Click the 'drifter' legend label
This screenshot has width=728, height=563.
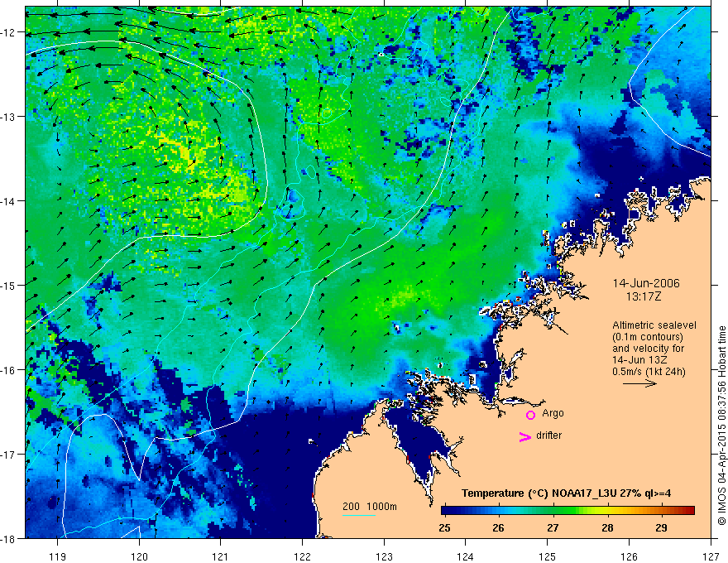point(548,435)
